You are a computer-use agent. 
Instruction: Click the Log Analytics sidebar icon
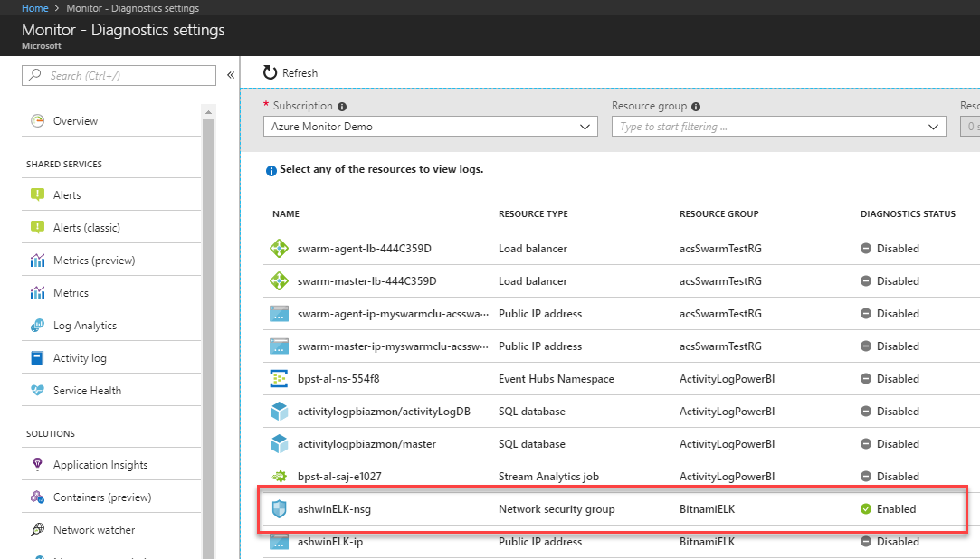pos(39,324)
